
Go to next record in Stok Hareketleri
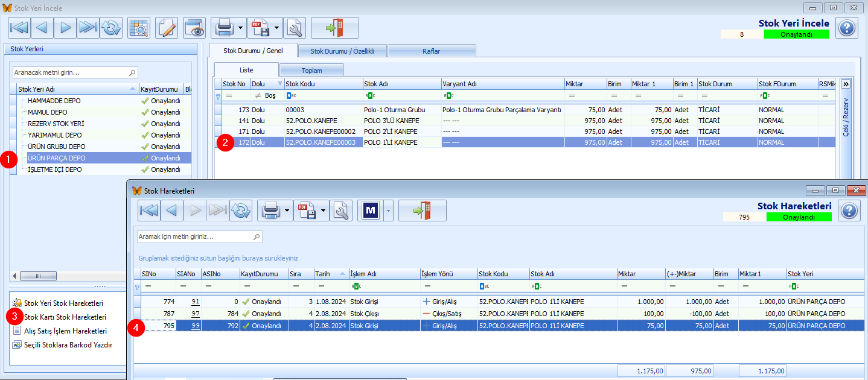pos(196,211)
